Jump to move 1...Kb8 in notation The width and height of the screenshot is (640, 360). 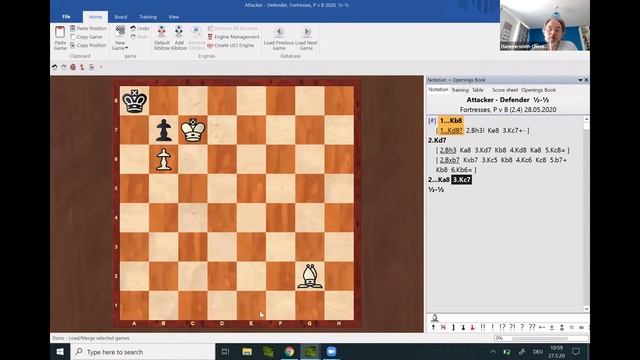click(x=451, y=120)
